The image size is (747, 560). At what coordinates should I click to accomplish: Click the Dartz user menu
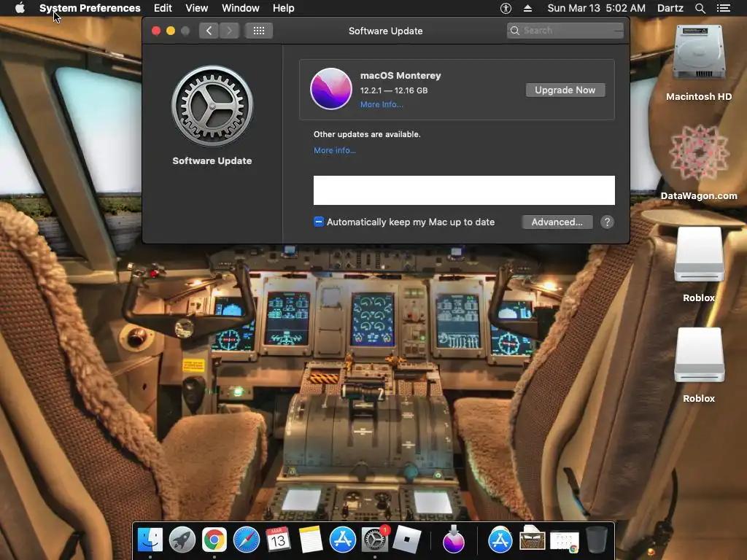[x=670, y=8]
